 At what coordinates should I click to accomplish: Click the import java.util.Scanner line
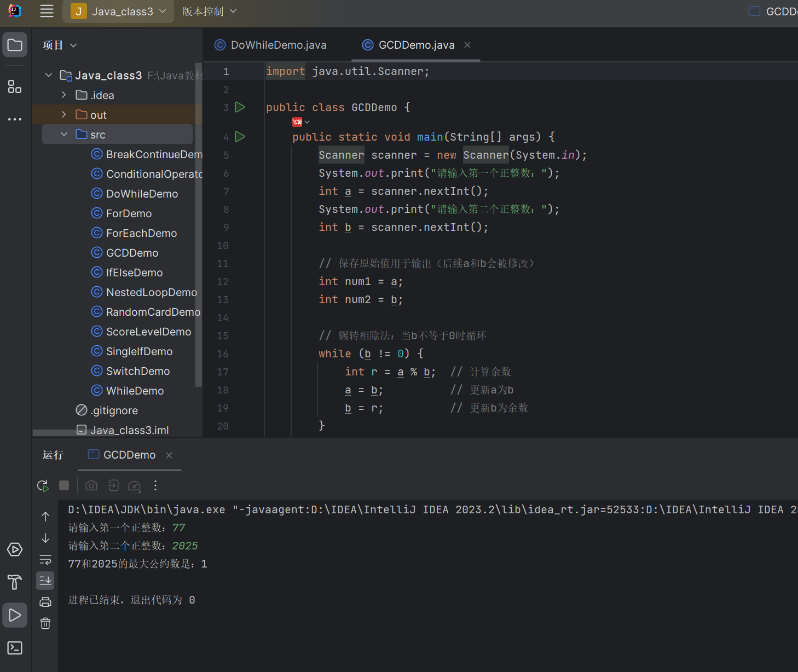pos(348,71)
